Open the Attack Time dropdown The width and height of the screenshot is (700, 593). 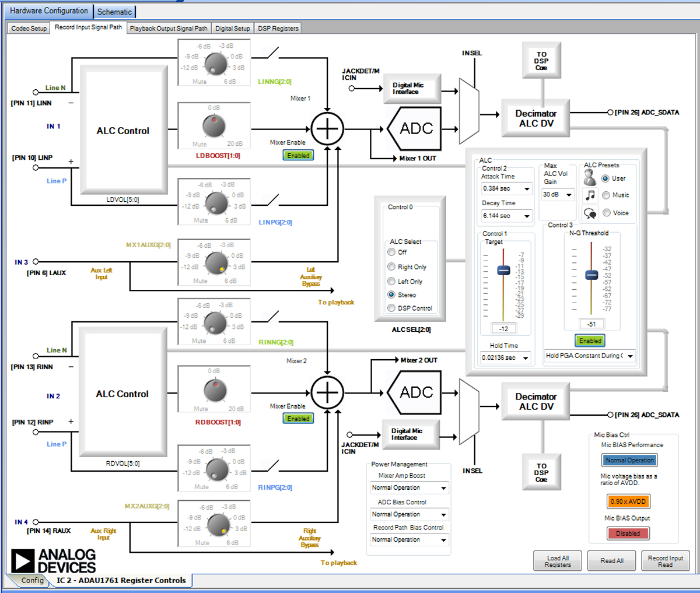527,189
